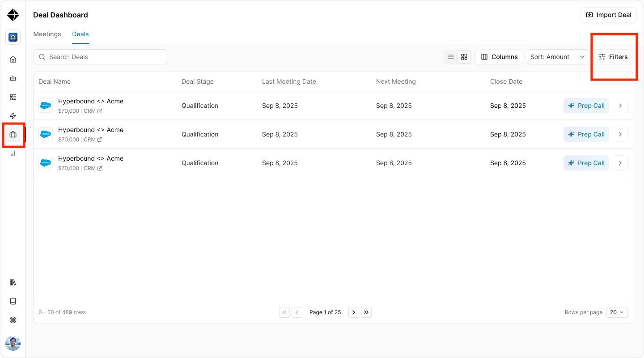This screenshot has width=644, height=358.
Task: Switch to list view toggle
Action: 451,57
